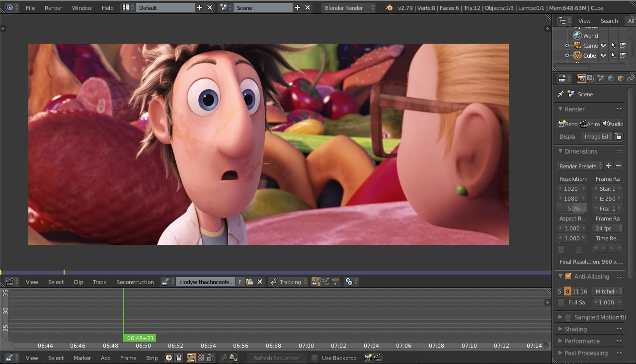Select 11 anti-aliasing samples

(x=576, y=291)
